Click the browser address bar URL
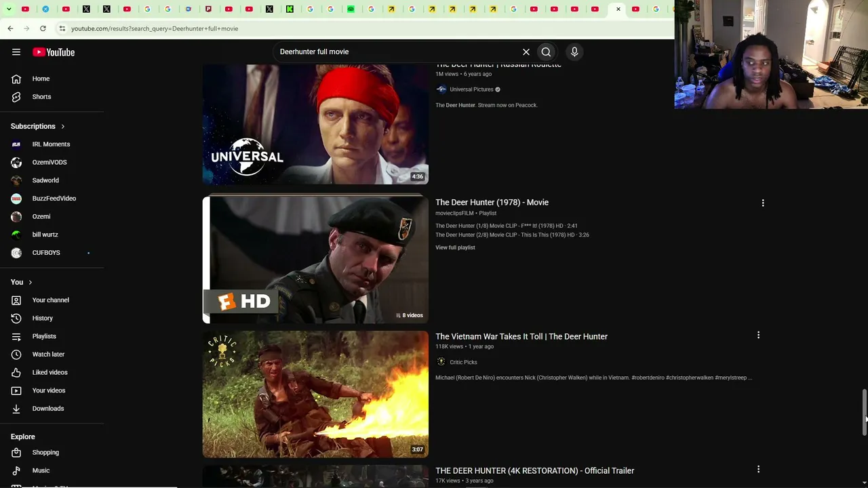The width and height of the screenshot is (868, 488). coord(155,28)
